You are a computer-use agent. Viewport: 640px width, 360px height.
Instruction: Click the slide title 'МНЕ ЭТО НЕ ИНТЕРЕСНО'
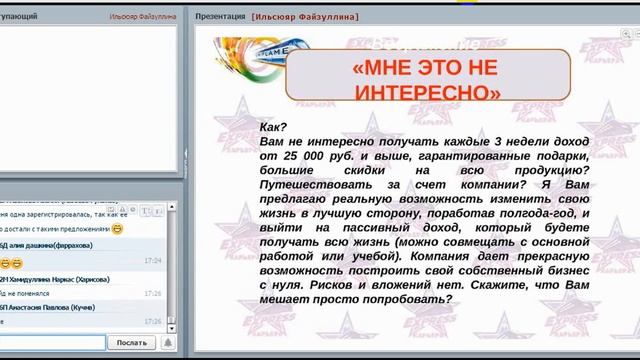point(427,79)
